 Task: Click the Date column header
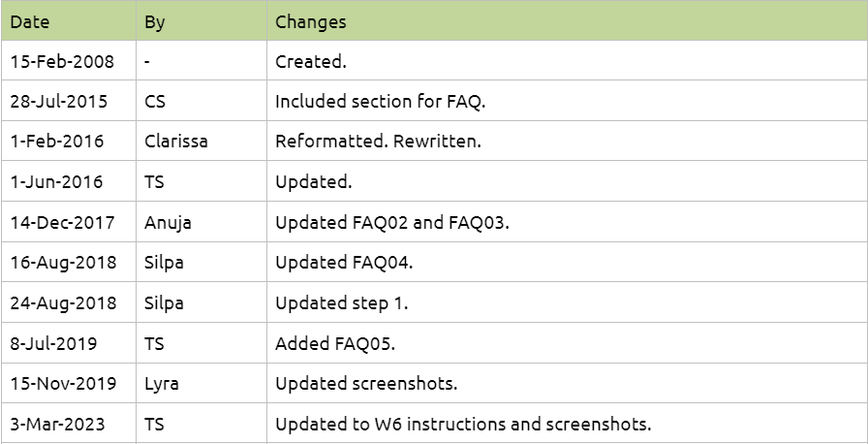[x=30, y=21]
